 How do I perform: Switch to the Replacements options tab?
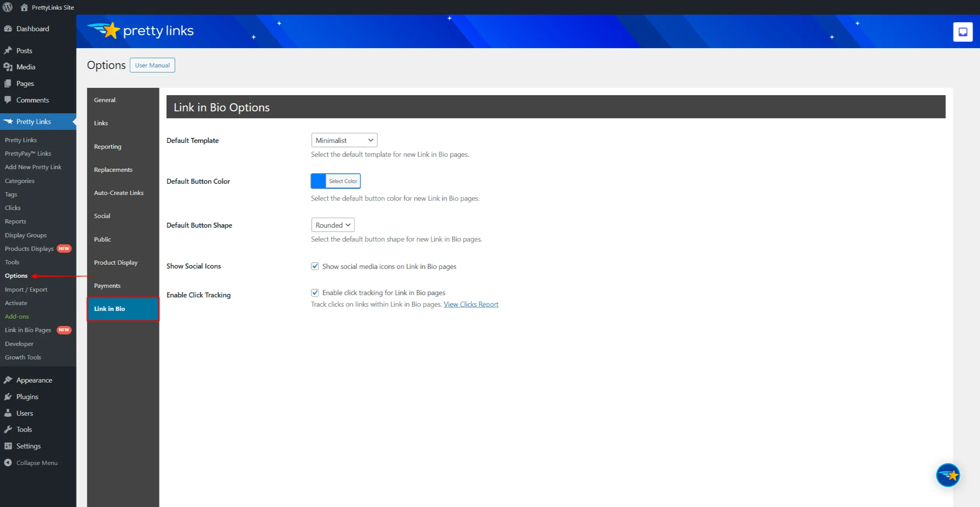(x=113, y=170)
